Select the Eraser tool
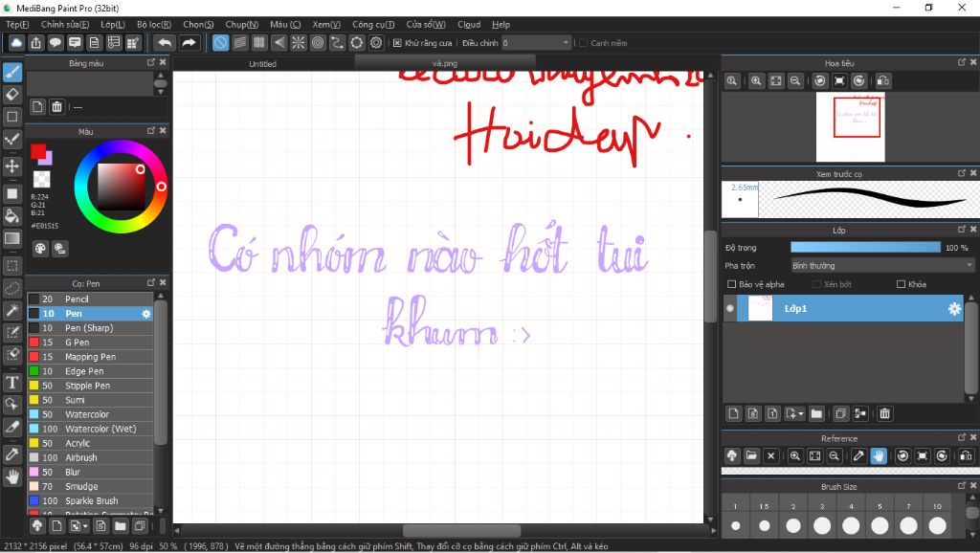This screenshot has width=980, height=553. (x=11, y=95)
